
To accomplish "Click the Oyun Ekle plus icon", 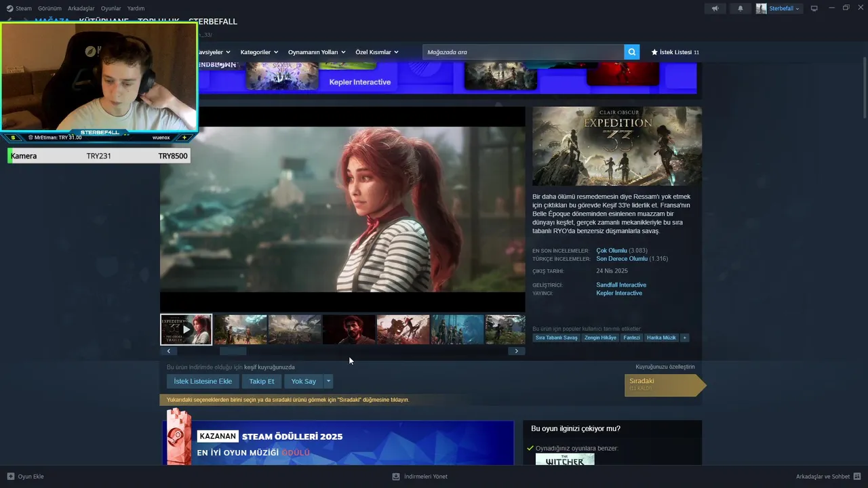I will click(x=11, y=476).
